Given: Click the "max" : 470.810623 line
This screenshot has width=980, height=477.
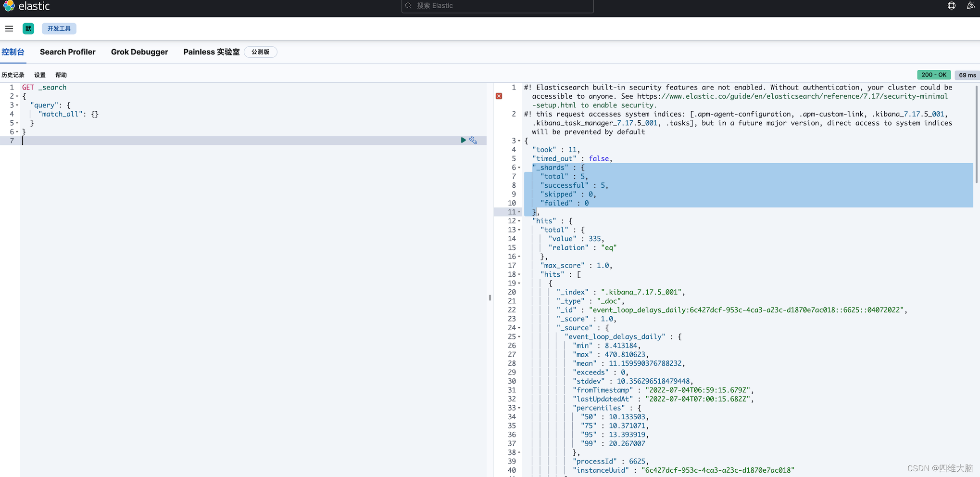Looking at the screenshot, I should click(x=611, y=354).
